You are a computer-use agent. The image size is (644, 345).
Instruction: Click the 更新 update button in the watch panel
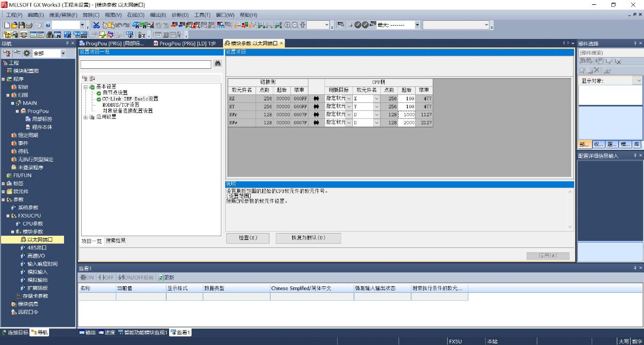click(x=166, y=277)
